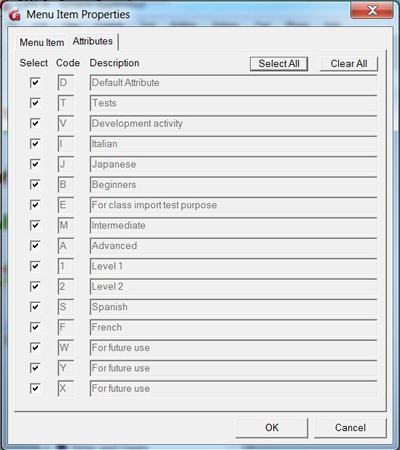Confirm changes with the OK button
This screenshot has height=450, width=400.
pos(272,428)
